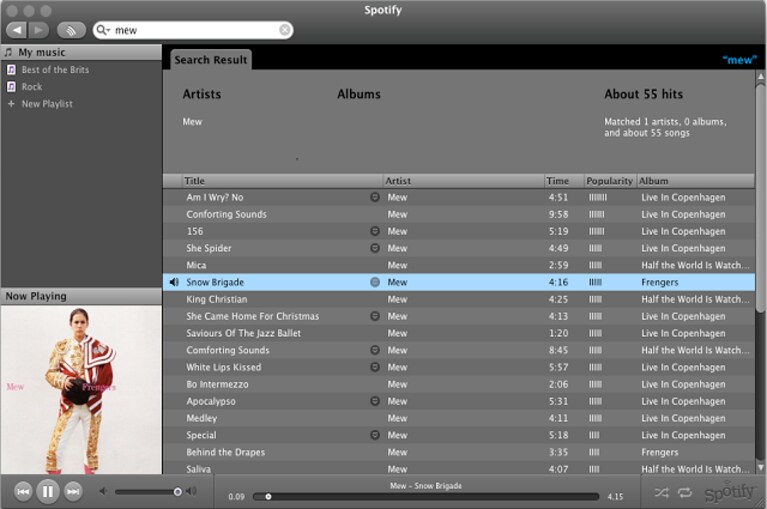Click the Frengers album cover art
767x509 pixels.
[x=81, y=390]
